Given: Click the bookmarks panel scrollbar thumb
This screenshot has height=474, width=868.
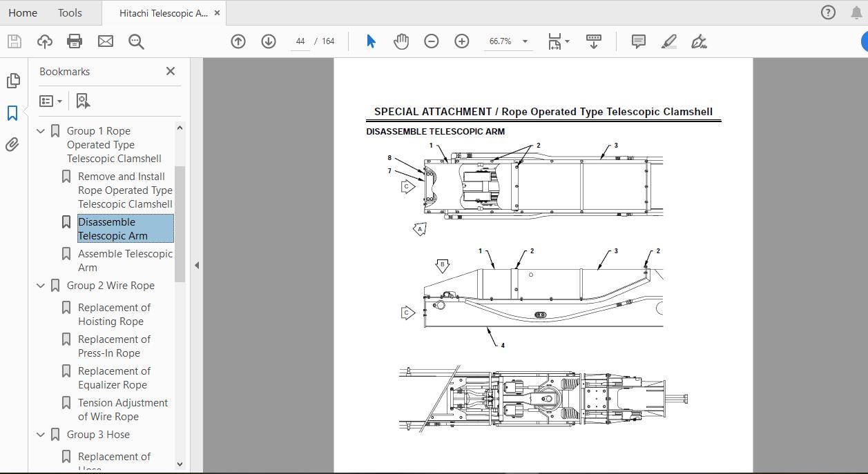Looking at the screenshot, I should [180, 224].
